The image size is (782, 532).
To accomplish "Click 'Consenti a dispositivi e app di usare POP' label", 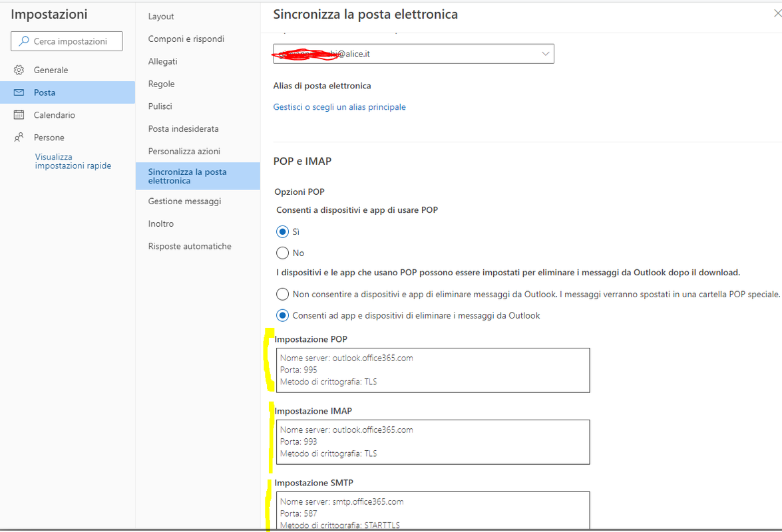I will (357, 210).
